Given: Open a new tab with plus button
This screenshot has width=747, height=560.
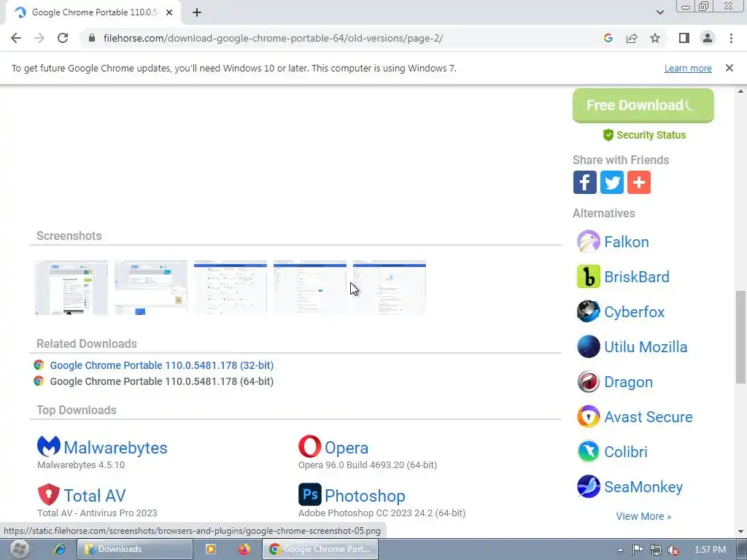Looking at the screenshot, I should point(197,12).
